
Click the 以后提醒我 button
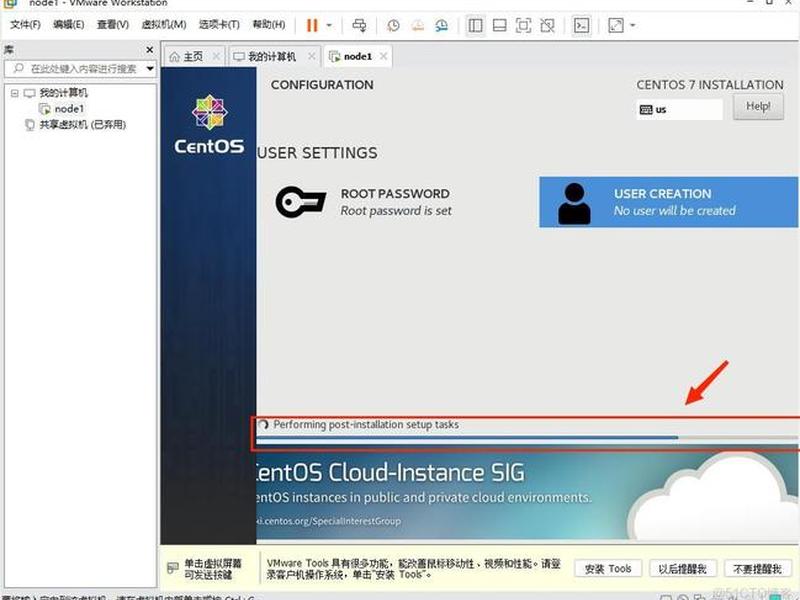(683, 568)
